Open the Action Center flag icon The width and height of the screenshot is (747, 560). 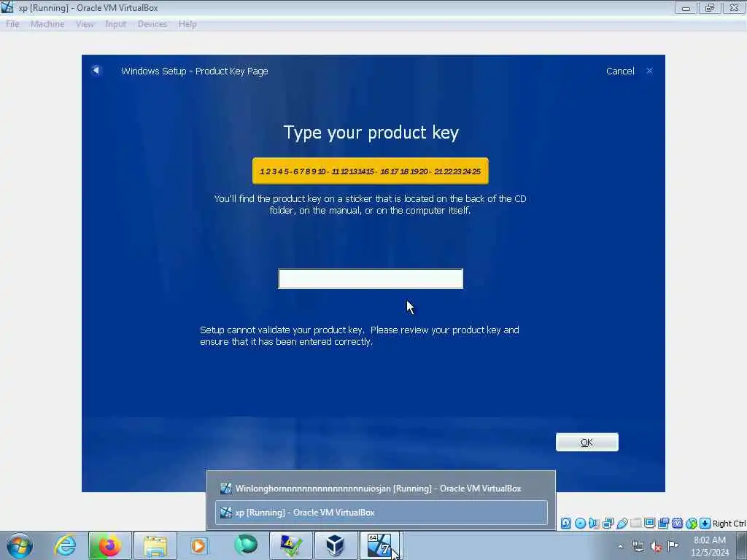coord(673,545)
